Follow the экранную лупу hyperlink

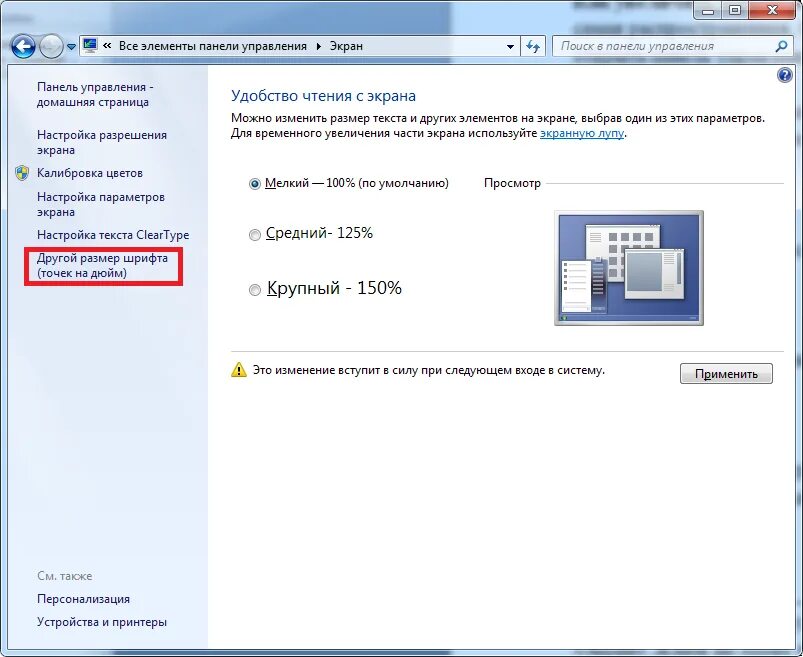click(582, 133)
